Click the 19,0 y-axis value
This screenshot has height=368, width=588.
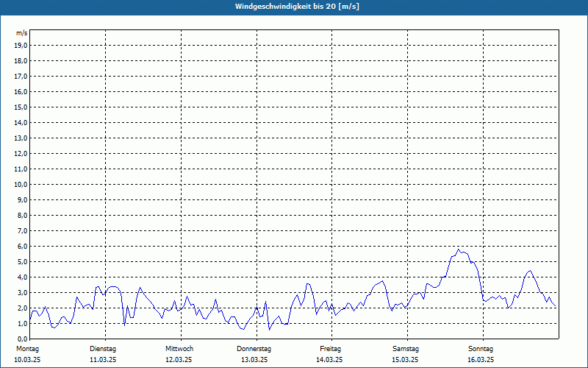tap(21, 45)
